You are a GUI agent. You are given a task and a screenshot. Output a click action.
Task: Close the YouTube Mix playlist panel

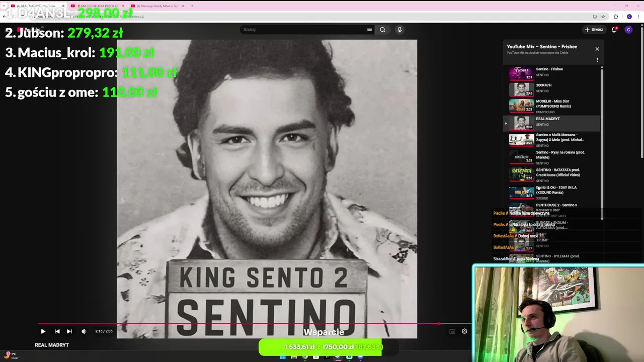click(597, 49)
